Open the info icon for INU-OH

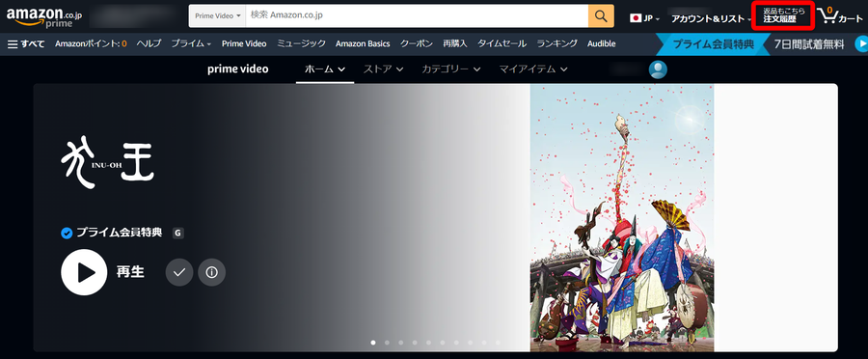click(x=211, y=272)
